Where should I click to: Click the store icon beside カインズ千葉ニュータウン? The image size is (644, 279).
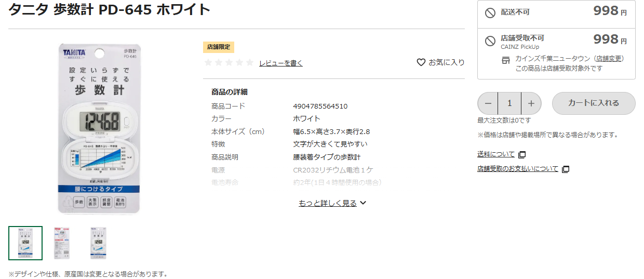506,60
